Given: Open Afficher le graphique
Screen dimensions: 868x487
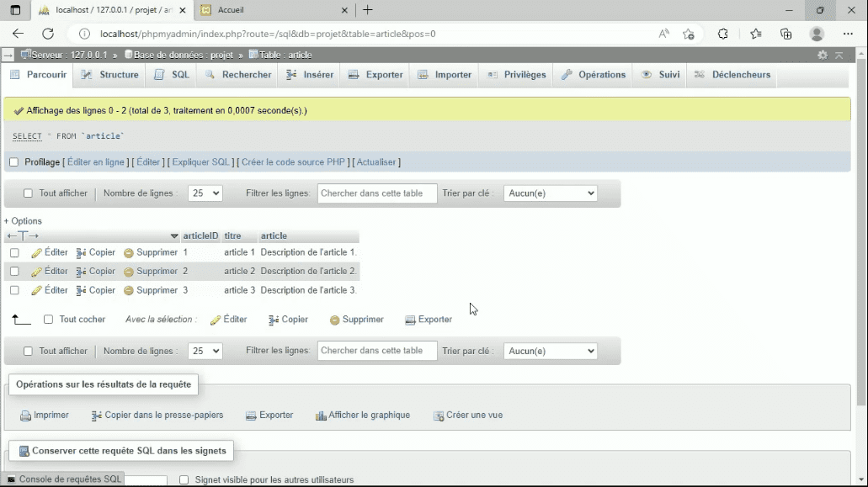Looking at the screenshot, I should pos(362,415).
